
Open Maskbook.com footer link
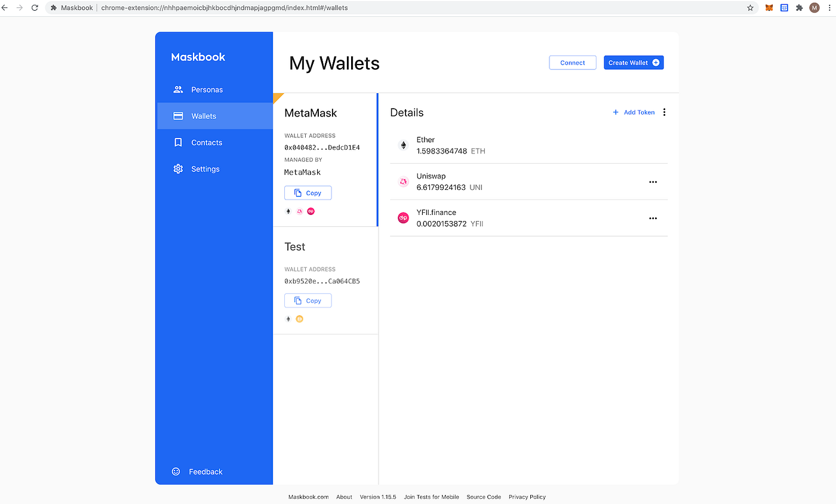click(x=309, y=497)
